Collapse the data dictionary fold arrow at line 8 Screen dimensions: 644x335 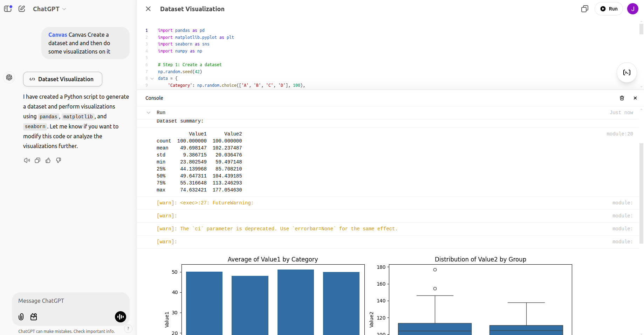tap(152, 78)
